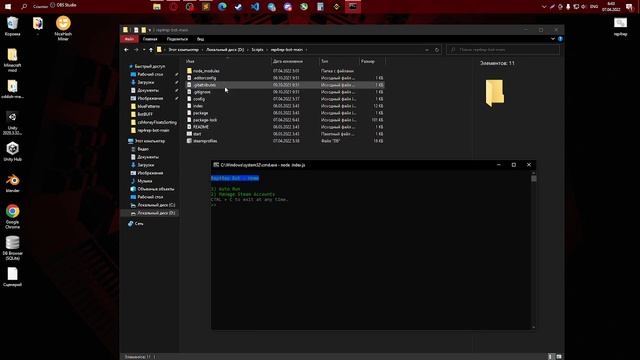Click Этот компьютер in the address breadcrumb

pos(183,50)
